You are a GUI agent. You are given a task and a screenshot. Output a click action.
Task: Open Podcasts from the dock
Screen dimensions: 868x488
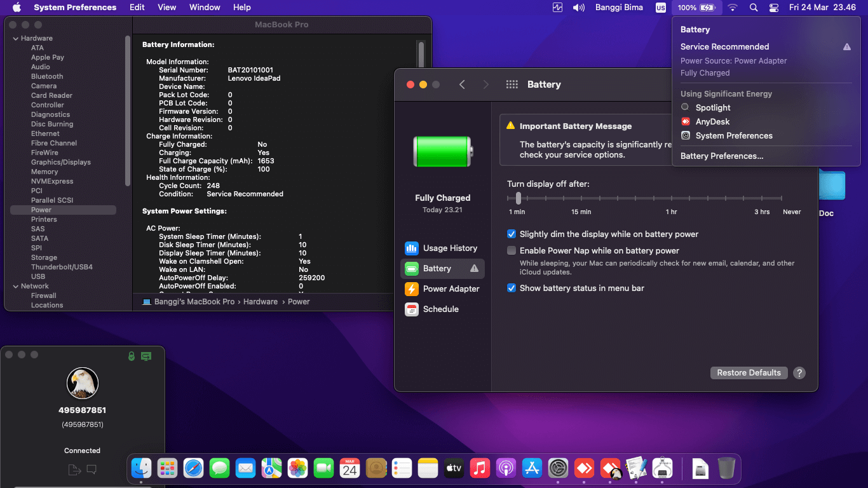click(506, 469)
